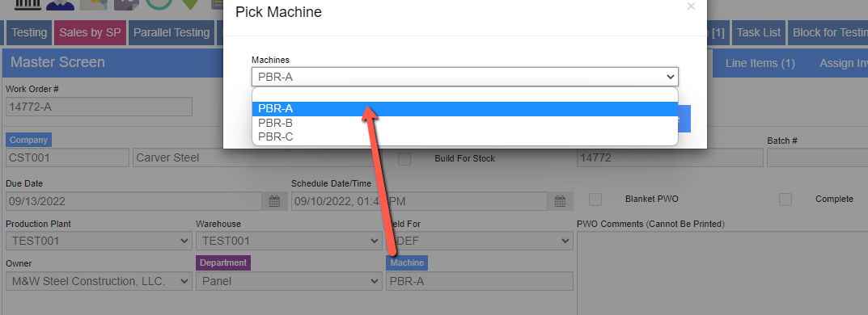
Task: Click the blue Company label button
Action: [x=28, y=140]
